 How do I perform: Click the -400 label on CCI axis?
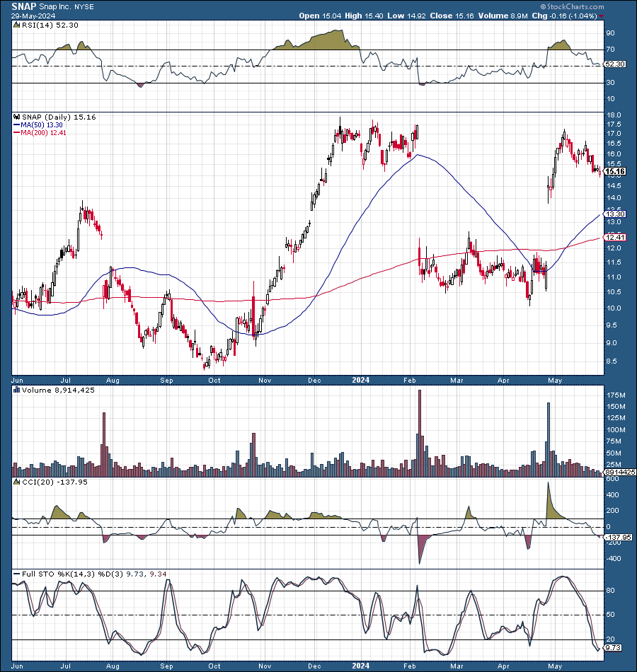[614, 559]
